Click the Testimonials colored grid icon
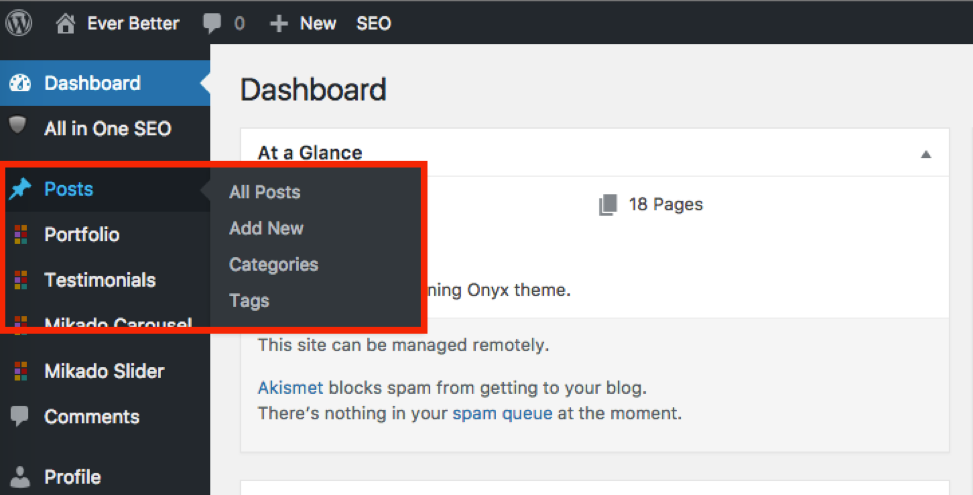This screenshot has width=973, height=495. [x=20, y=280]
